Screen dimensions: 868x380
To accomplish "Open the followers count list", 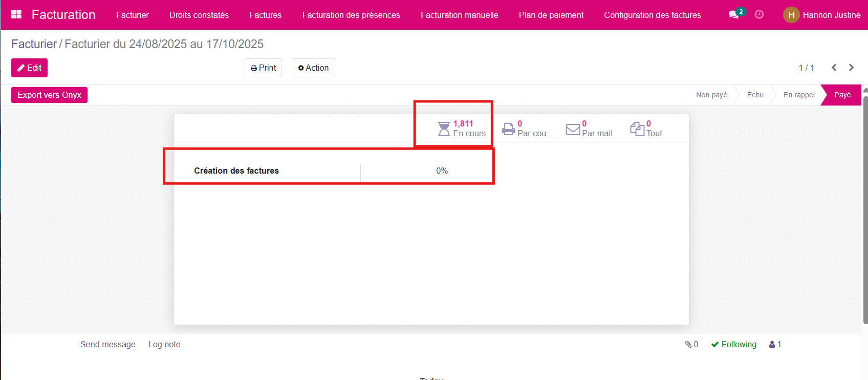I will tap(775, 345).
